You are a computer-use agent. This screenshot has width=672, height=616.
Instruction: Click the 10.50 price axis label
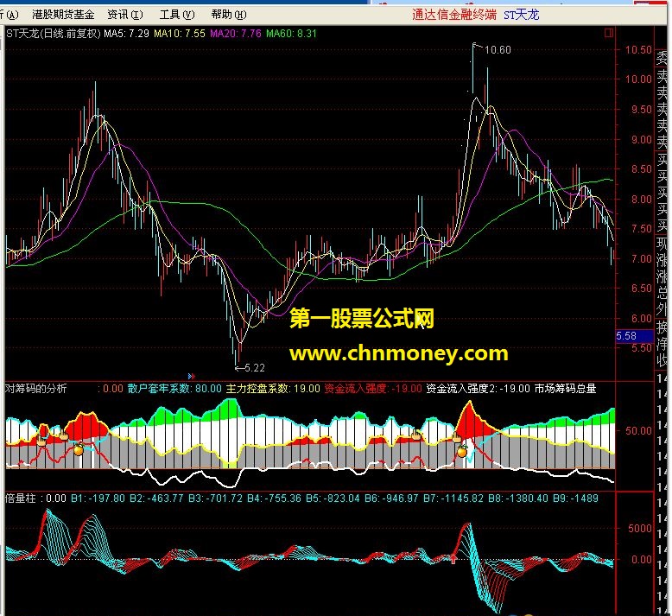pos(638,50)
